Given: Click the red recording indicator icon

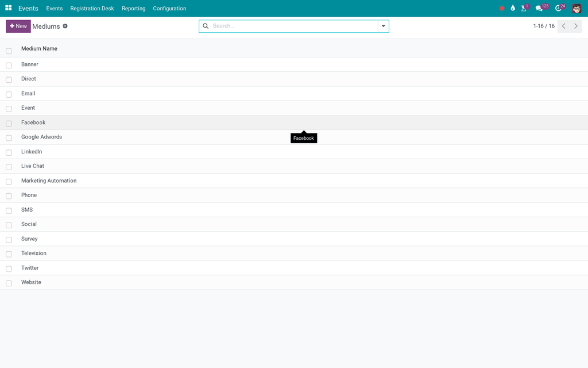Looking at the screenshot, I should [502, 8].
